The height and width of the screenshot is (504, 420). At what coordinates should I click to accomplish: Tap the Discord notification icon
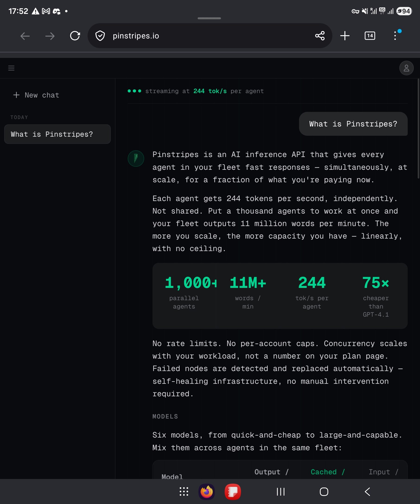(x=56, y=11)
